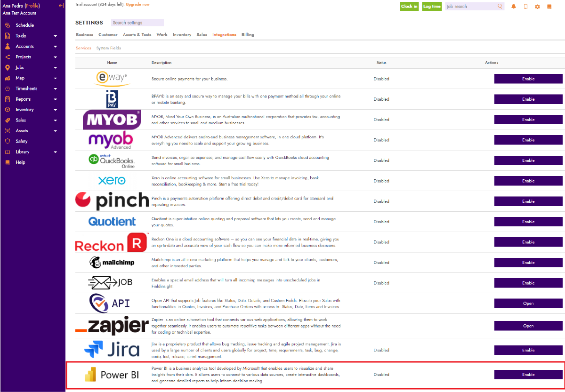The height and width of the screenshot is (392, 565).
Task: Enable the Reckon One integration
Action: (x=528, y=242)
